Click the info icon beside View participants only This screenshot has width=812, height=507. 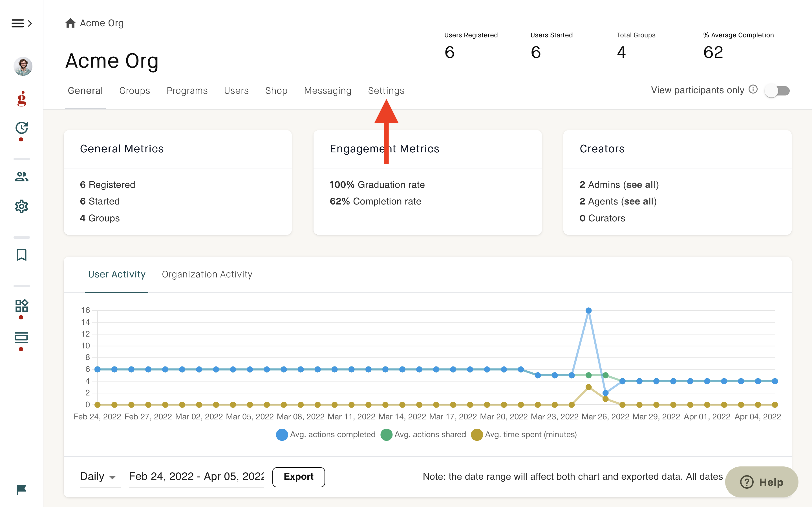[753, 89]
